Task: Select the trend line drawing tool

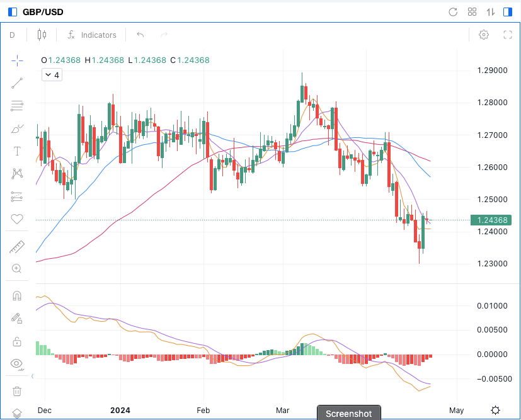Action: [x=17, y=82]
